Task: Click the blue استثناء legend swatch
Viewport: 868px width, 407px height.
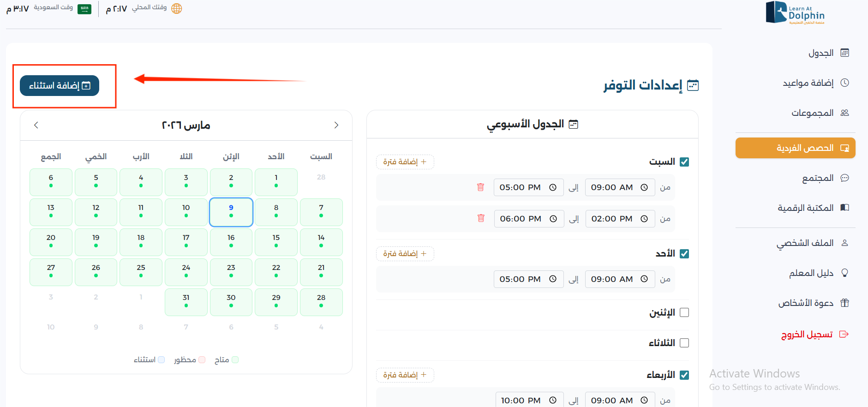Action: point(161,360)
